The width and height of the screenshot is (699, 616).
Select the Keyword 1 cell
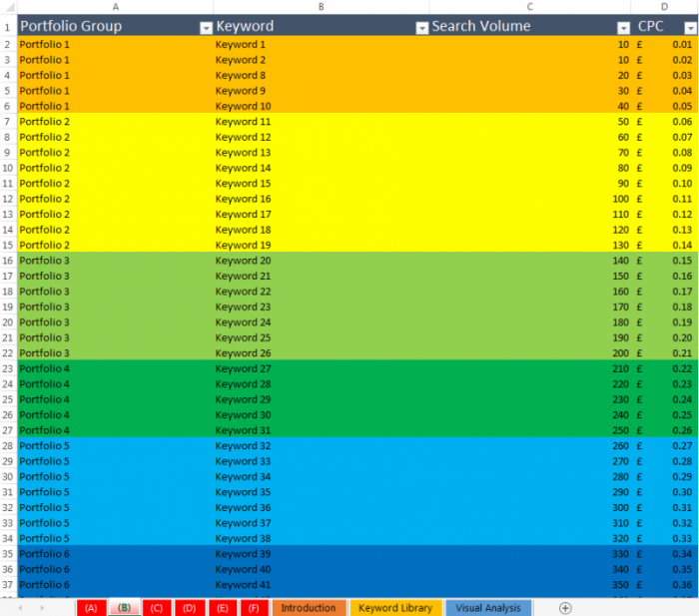[321, 44]
